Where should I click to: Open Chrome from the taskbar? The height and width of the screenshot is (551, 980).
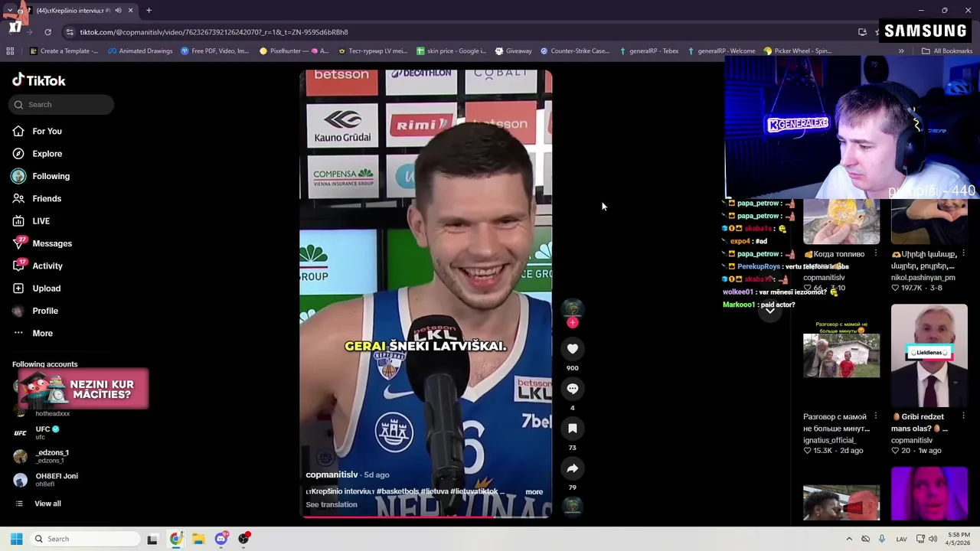(176, 539)
